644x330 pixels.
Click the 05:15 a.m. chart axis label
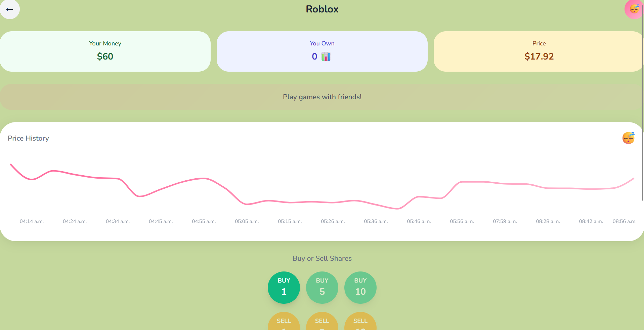[290, 221]
